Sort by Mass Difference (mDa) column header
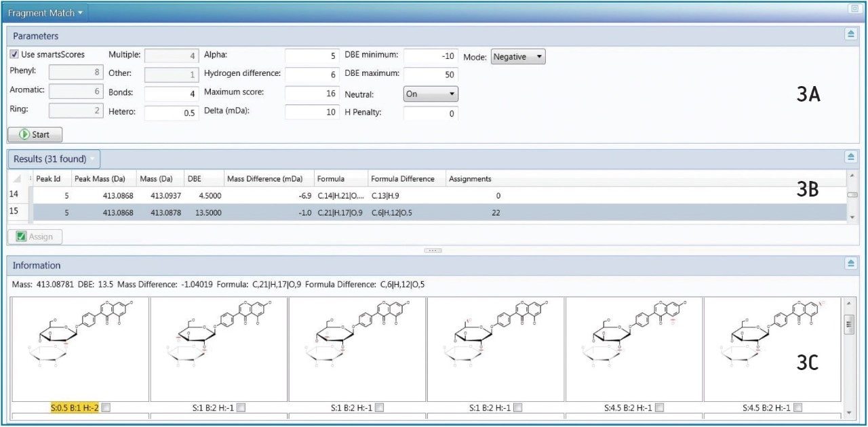 point(269,179)
